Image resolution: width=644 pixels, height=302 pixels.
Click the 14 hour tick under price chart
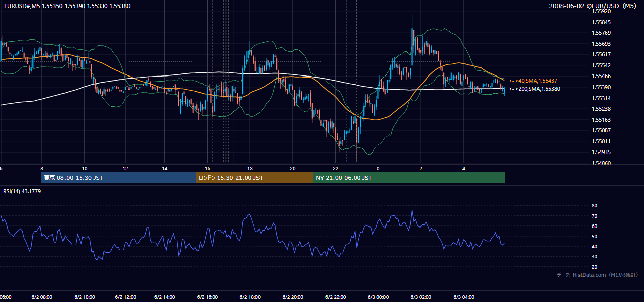(165, 168)
